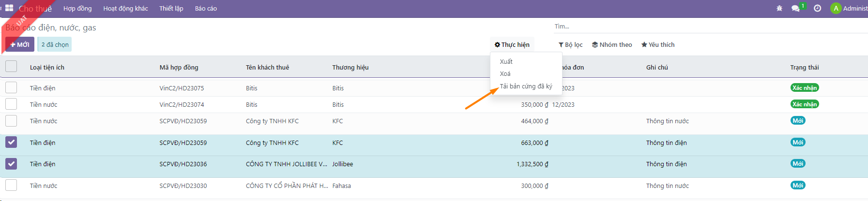Click the Mới badge on Jollibee row

coord(798,163)
